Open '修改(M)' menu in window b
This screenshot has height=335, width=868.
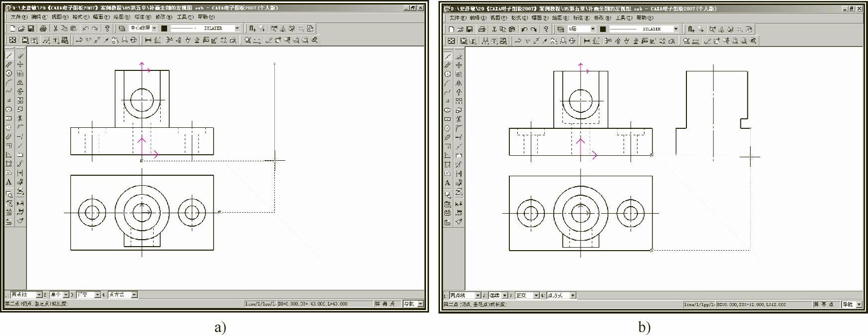pos(602,17)
